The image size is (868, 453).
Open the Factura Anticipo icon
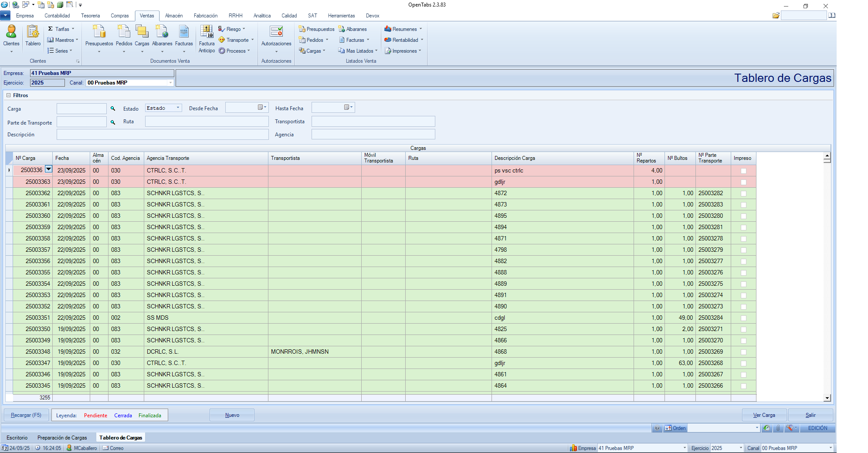207,37
